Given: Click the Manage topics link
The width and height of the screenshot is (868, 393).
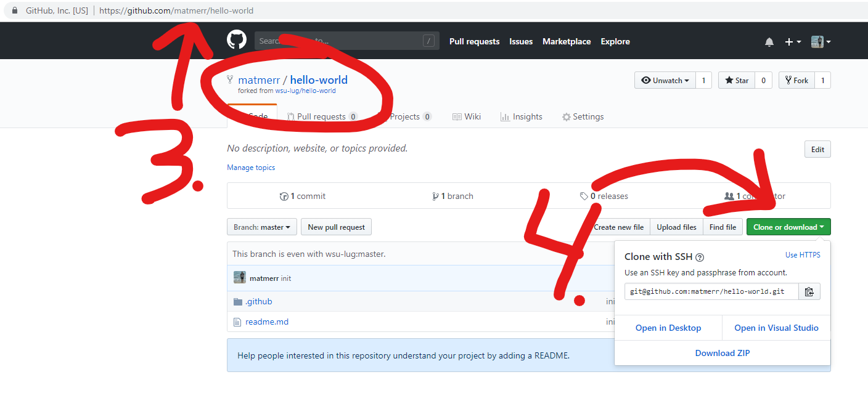Looking at the screenshot, I should tap(251, 168).
